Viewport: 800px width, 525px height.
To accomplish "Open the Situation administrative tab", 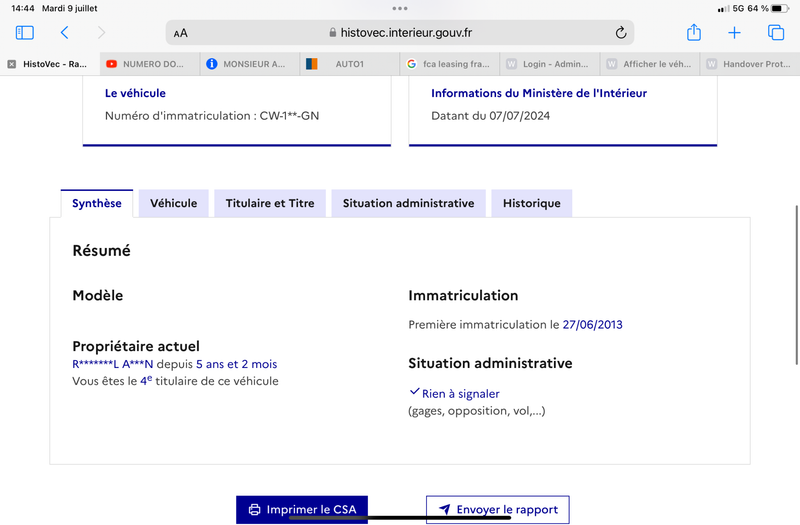I will tap(408, 203).
